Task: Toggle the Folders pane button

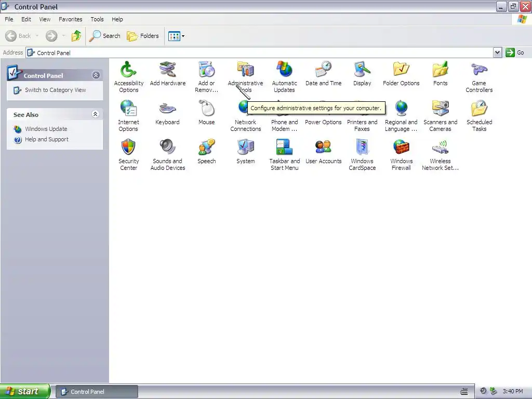Action: point(143,36)
